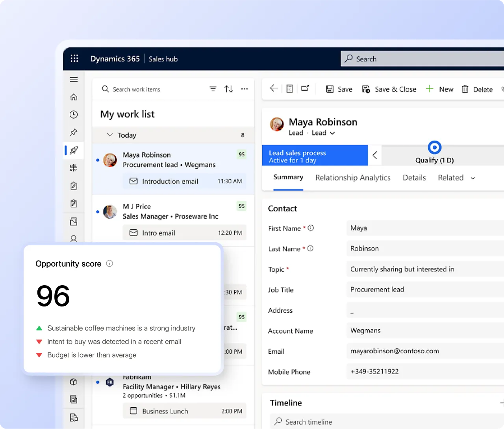This screenshot has width=504, height=429.
Task: Open the Relationship Analytics tab
Action: click(x=353, y=178)
